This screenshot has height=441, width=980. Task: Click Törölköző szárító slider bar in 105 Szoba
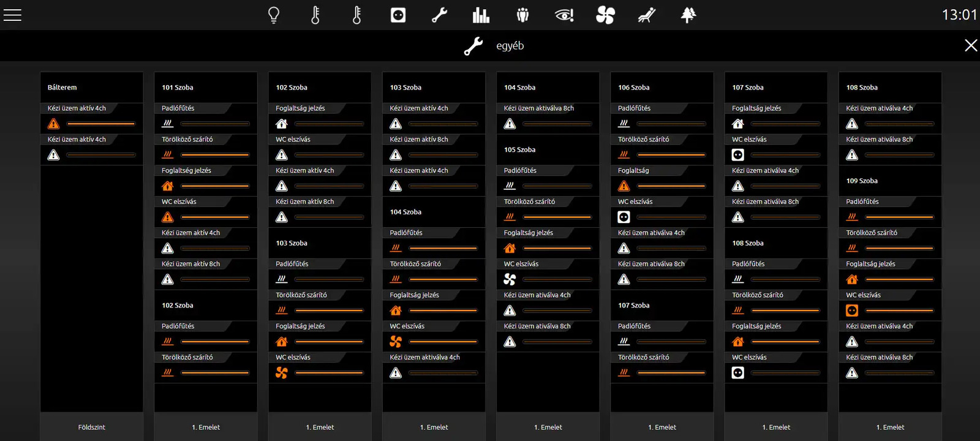557,217
